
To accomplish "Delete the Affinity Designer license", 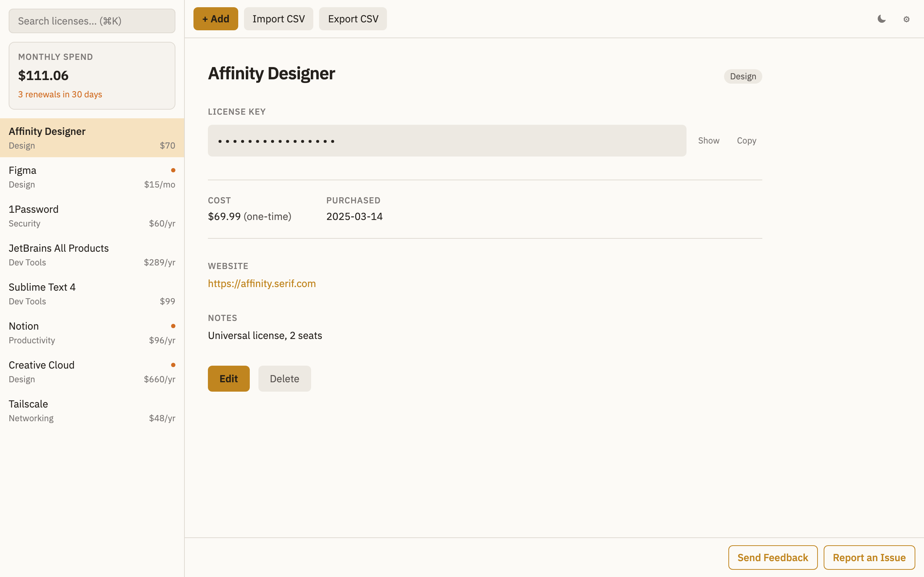I will click(285, 379).
